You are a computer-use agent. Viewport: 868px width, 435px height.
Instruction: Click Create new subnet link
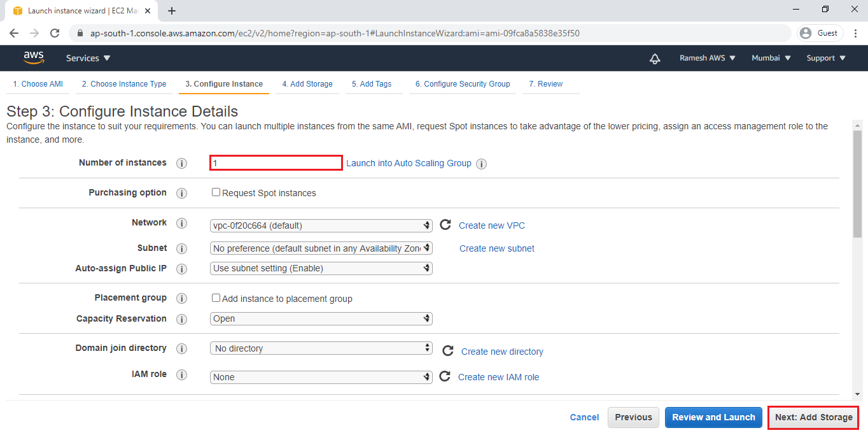tap(497, 248)
